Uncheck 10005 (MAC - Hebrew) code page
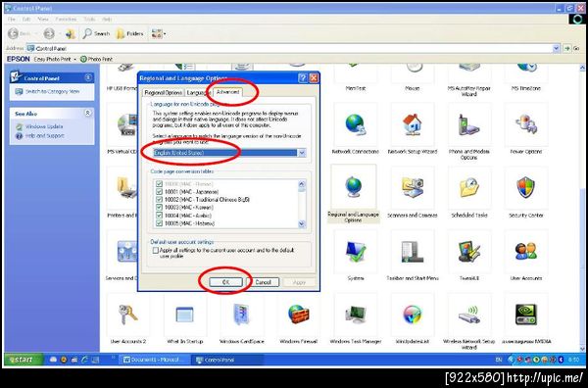Screen dimensions: 588x388 tap(159, 223)
